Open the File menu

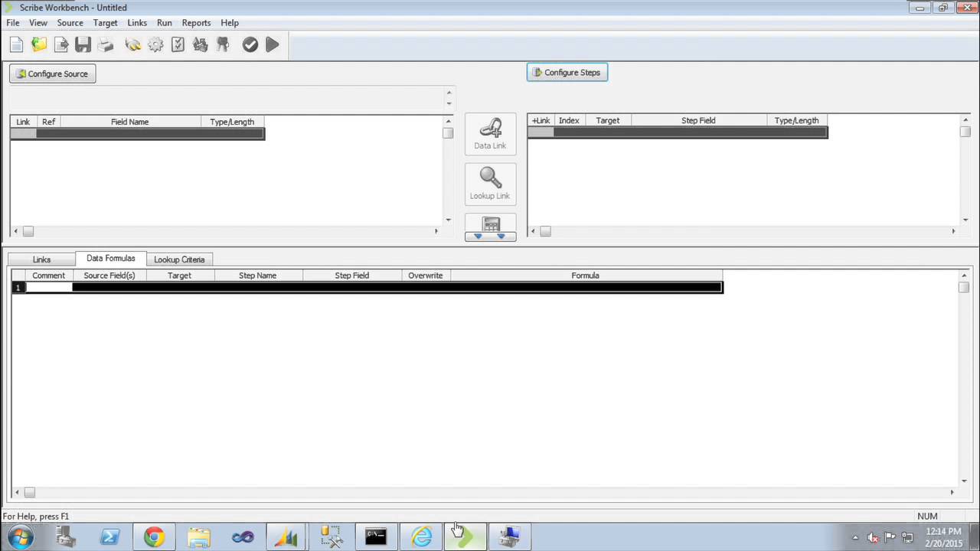click(13, 23)
